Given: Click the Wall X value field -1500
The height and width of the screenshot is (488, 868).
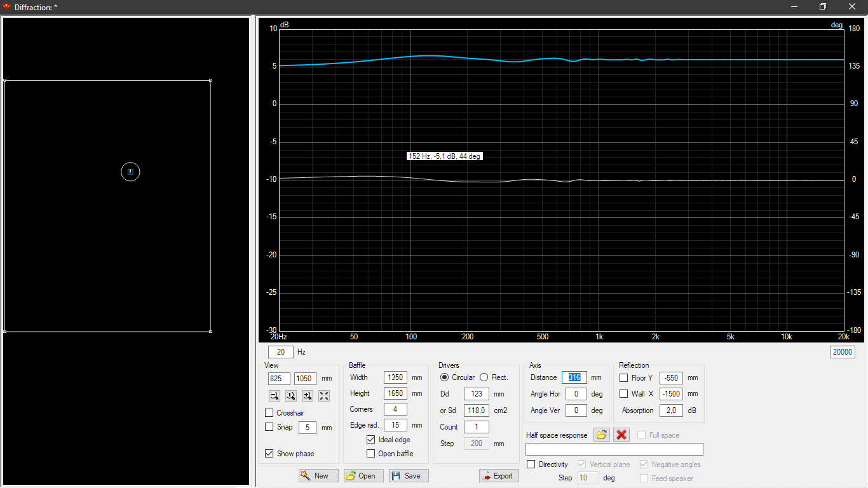Looking at the screenshot, I should tap(672, 394).
